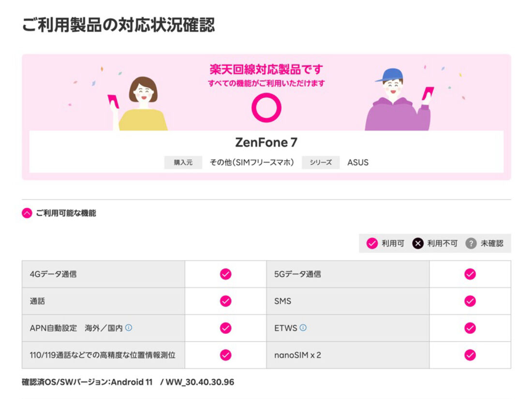Click the 4Gデータ通信 checkmark icon
The height and width of the screenshot is (399, 532).
(x=226, y=274)
